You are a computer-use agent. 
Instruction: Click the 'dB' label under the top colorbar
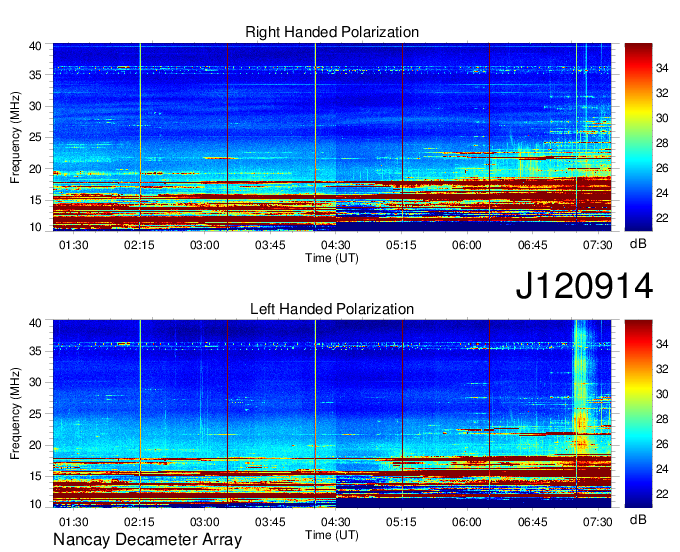click(x=638, y=244)
